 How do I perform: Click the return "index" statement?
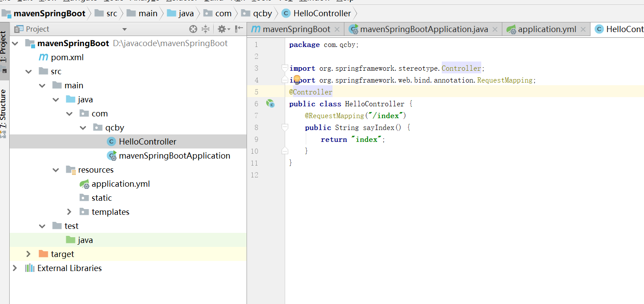353,139
